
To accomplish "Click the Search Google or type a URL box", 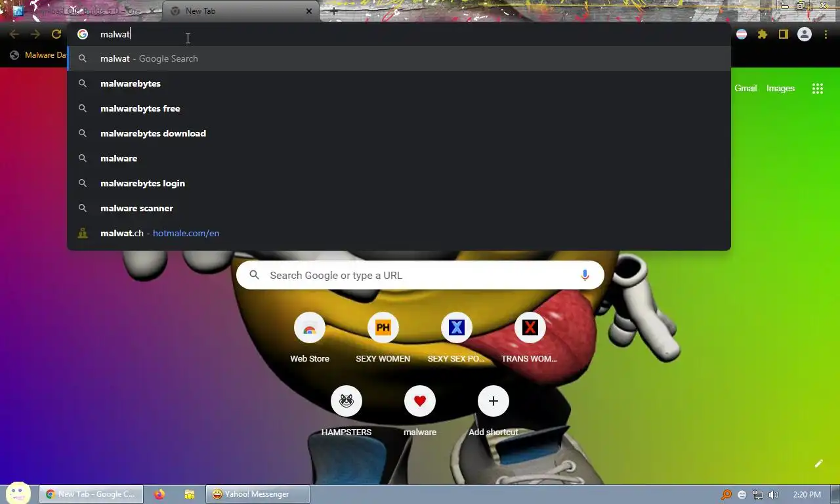I will (420, 275).
